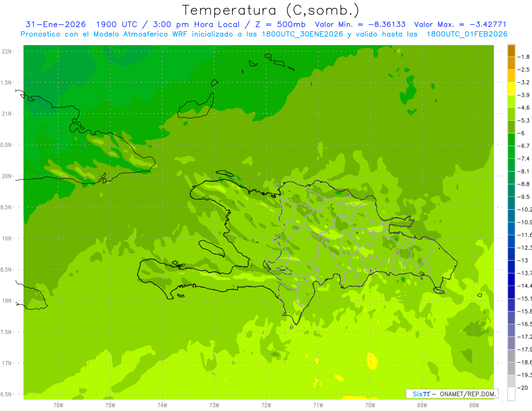Pick the dark orange swatch above -1.8

[x=511, y=51]
